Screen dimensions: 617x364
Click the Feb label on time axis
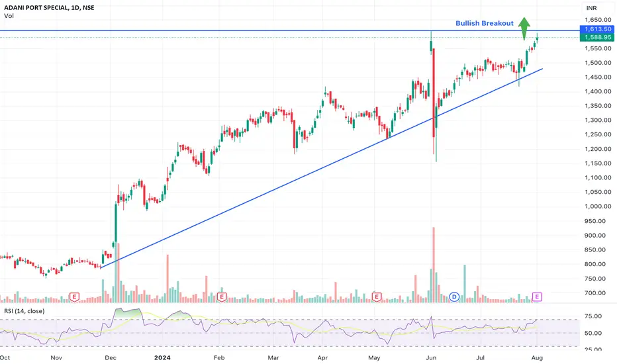[x=218, y=357]
